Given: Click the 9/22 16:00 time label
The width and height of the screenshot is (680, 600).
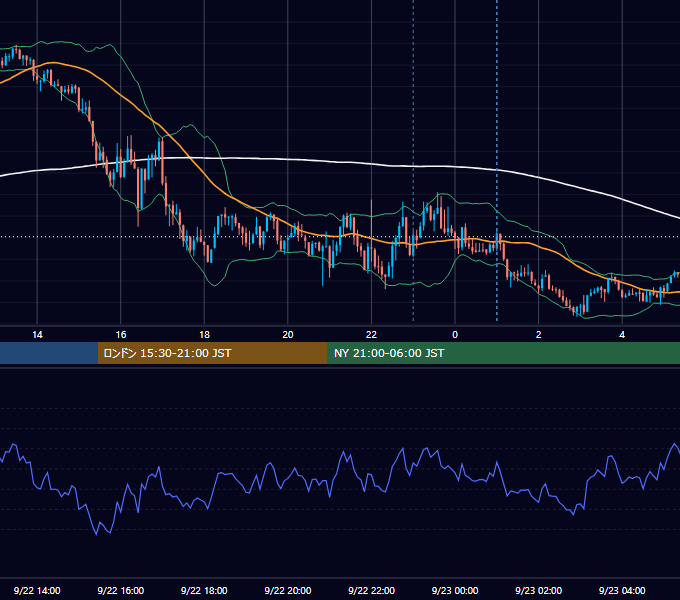Looking at the screenshot, I should [121, 590].
